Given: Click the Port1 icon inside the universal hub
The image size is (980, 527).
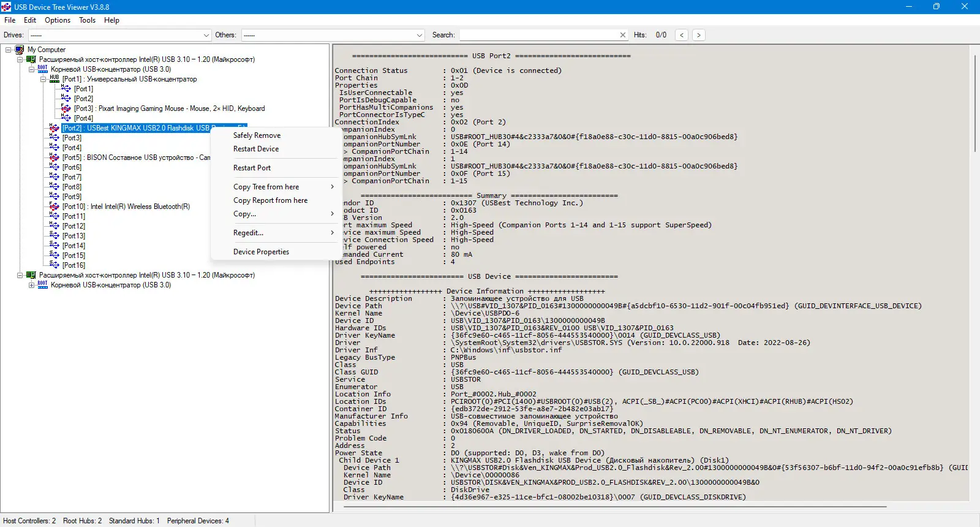Looking at the screenshot, I should tap(66, 89).
